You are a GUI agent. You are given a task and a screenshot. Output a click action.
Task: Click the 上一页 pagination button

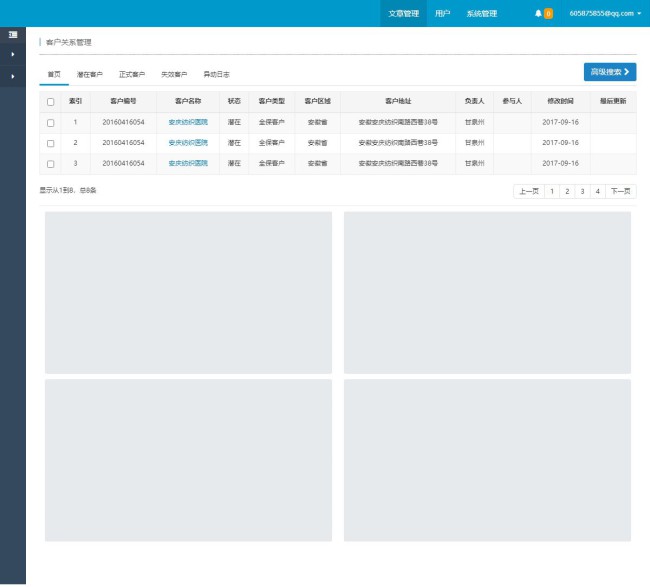(x=528, y=191)
